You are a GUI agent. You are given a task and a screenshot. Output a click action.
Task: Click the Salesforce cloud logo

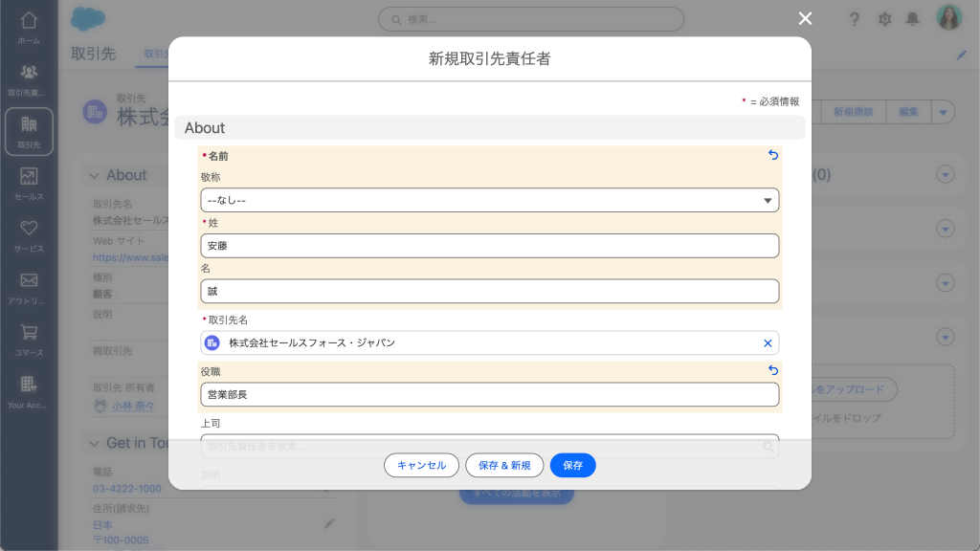point(87,19)
